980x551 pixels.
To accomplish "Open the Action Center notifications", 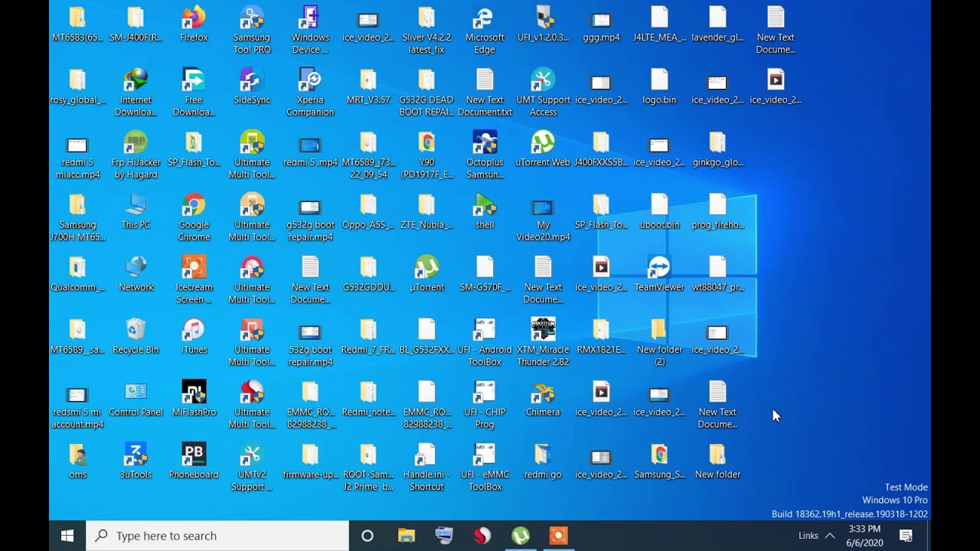I will pyautogui.click(x=906, y=536).
